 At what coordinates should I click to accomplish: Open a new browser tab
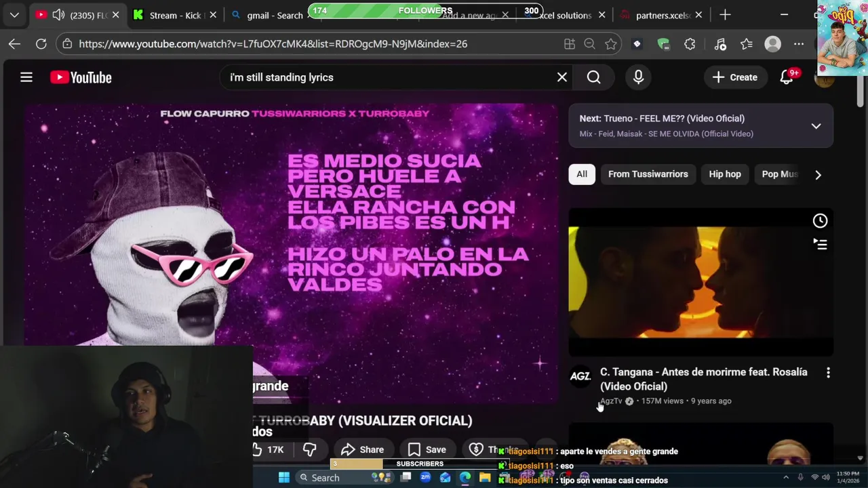[x=725, y=15]
